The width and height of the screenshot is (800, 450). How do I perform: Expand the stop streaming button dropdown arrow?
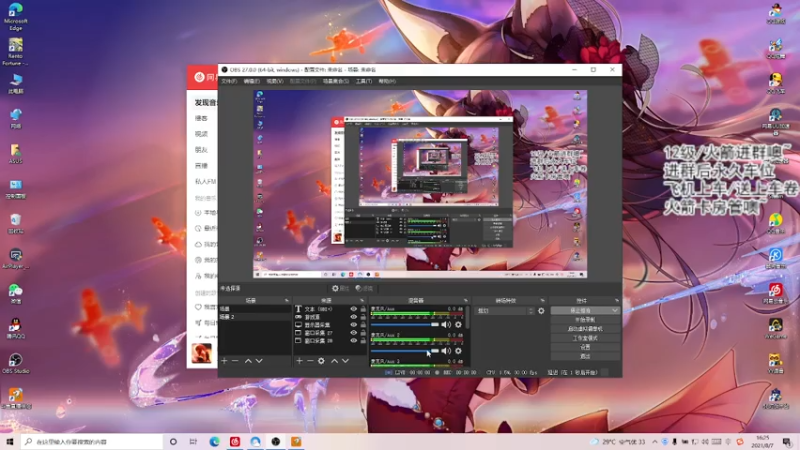click(615, 310)
